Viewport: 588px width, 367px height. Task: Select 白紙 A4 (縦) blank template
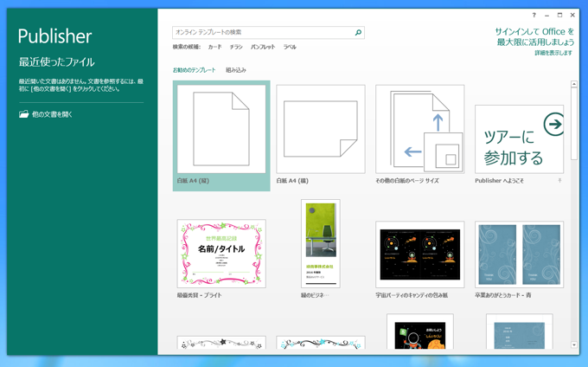(x=221, y=136)
